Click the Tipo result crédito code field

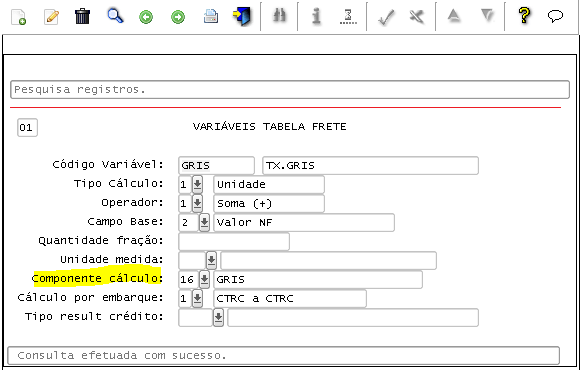196,317
